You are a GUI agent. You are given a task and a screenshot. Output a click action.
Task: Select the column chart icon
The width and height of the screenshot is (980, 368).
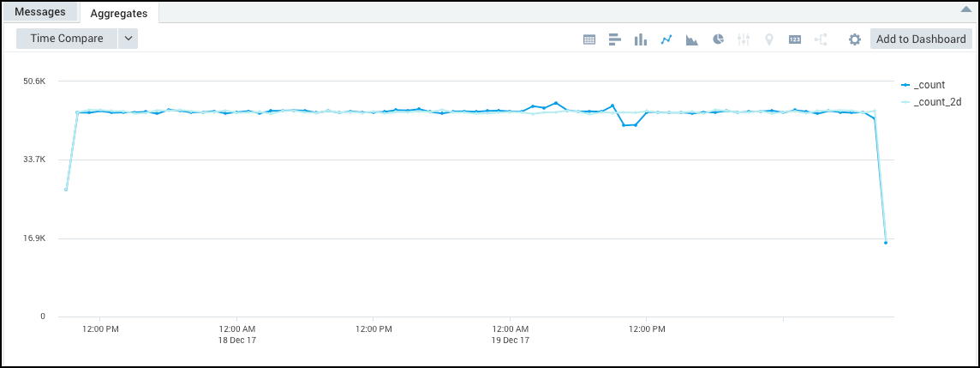click(640, 39)
